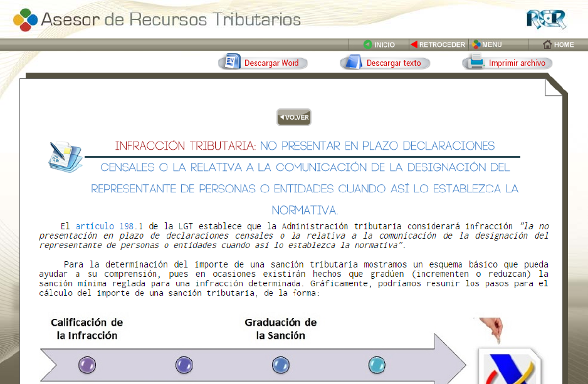Click the Asesor de Recursos Tributarios colored logo
This screenshot has width=588, height=384.
pos(25,19)
